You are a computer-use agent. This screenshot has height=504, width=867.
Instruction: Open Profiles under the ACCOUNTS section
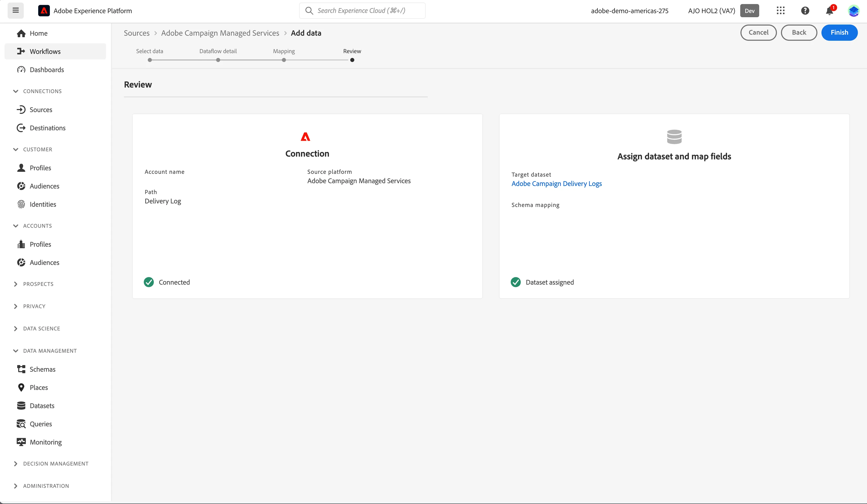click(x=40, y=244)
